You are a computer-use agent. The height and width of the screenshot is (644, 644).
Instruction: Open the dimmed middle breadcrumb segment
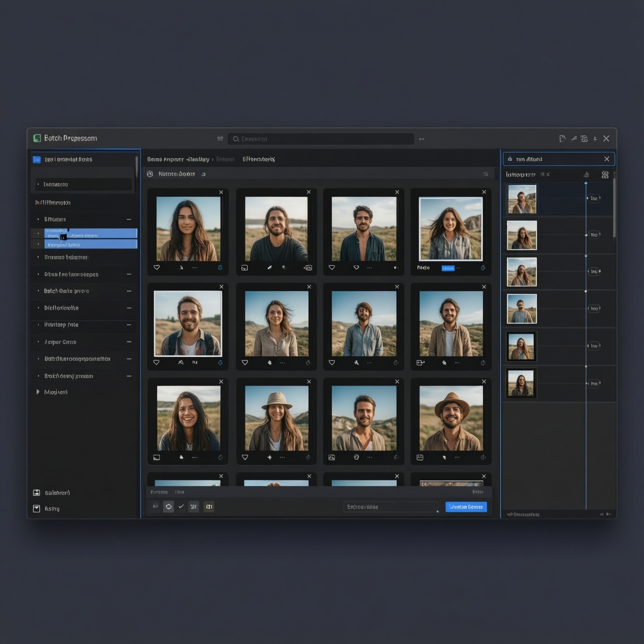pyautogui.click(x=225, y=160)
